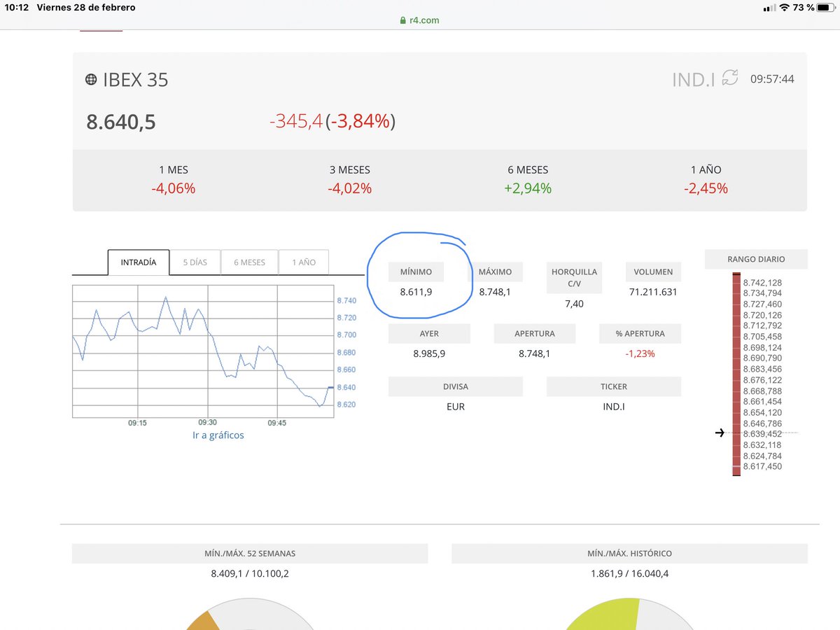840x630 pixels.
Task: Click the intraday line chart
Action: pos(203,351)
